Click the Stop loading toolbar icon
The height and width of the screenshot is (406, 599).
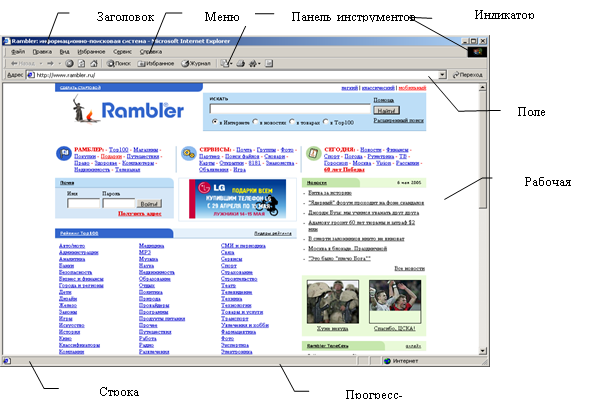coord(69,63)
